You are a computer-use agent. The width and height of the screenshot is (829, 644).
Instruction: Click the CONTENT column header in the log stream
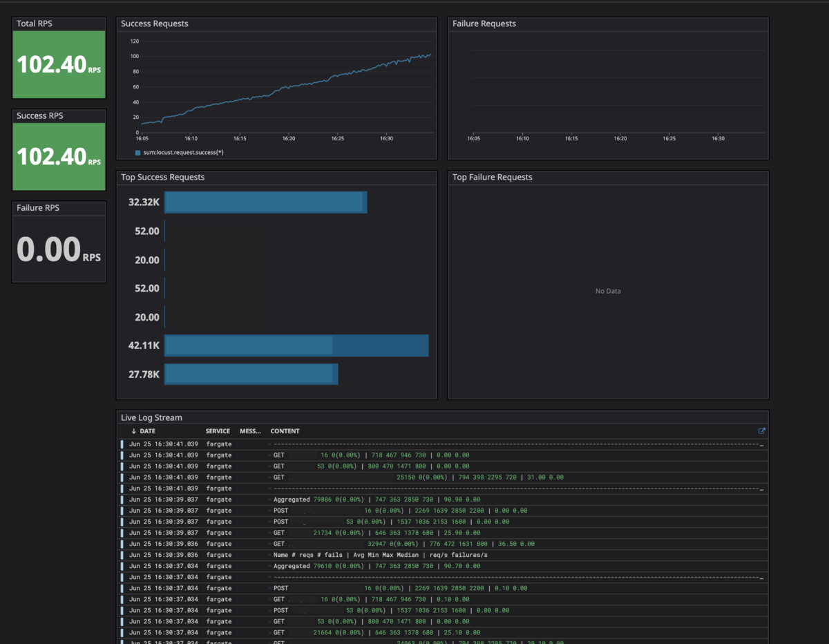(285, 431)
